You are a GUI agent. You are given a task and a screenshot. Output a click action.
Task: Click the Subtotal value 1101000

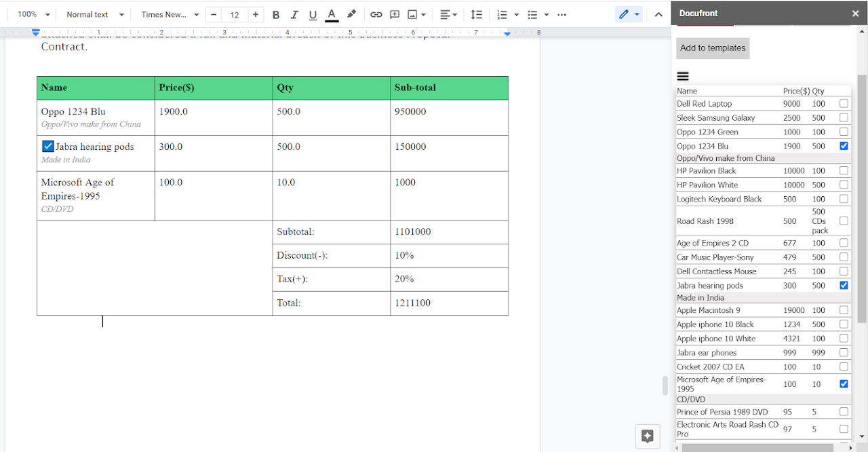coord(412,232)
